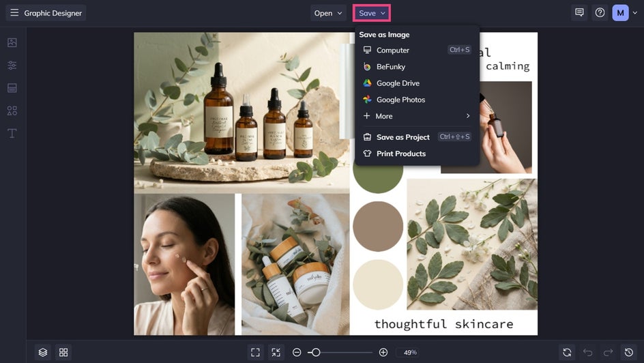Select the amber bottles photo on canvas
The image size is (644, 363).
click(241, 112)
